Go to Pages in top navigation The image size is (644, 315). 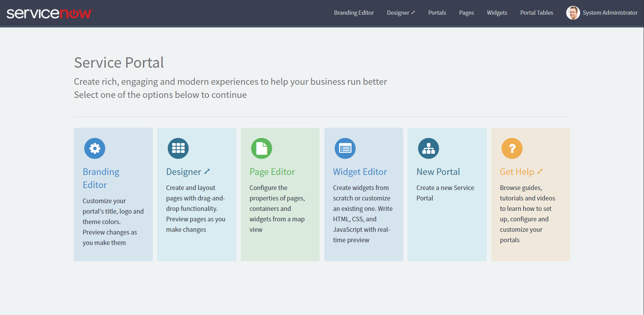coord(466,13)
